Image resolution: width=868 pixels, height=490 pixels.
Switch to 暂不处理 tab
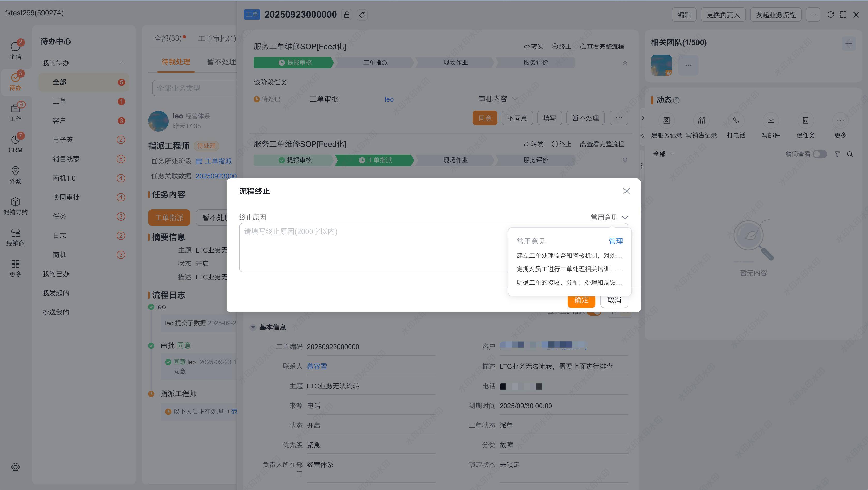221,62
